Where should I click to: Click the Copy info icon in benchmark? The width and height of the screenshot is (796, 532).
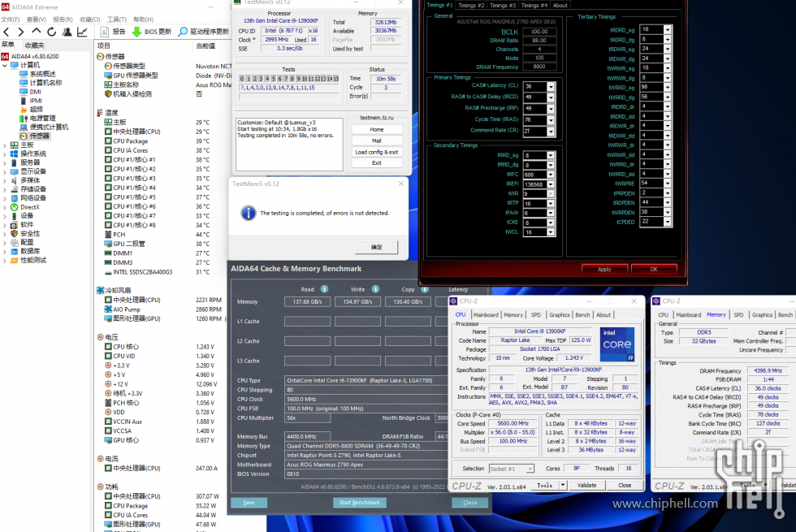424,289
